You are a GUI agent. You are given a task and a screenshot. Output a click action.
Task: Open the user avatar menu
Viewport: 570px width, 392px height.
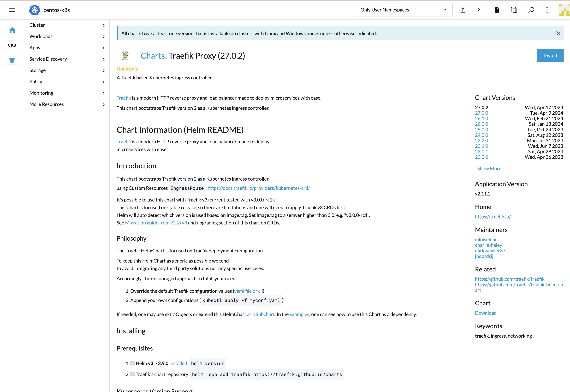(564, 10)
